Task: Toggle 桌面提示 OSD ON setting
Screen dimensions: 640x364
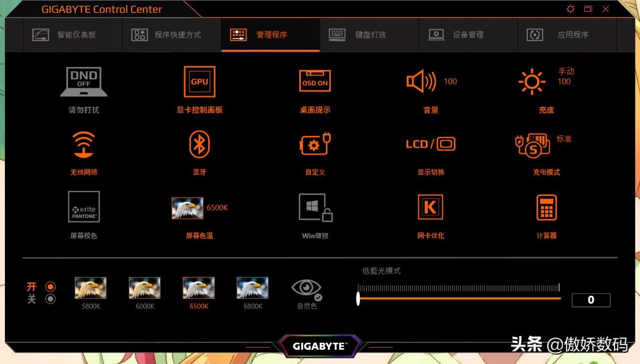Action: tap(315, 80)
